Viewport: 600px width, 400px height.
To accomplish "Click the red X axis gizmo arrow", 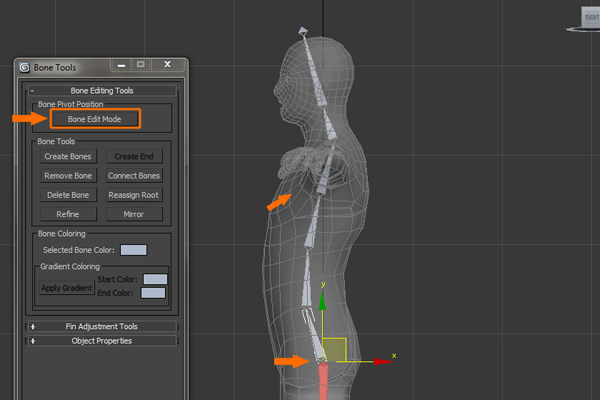I will [x=382, y=361].
